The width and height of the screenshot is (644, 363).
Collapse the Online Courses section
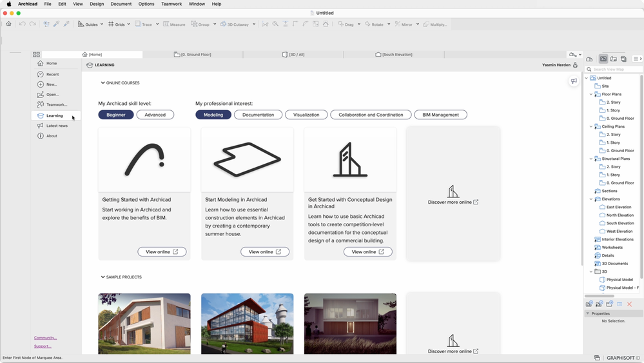tap(102, 83)
